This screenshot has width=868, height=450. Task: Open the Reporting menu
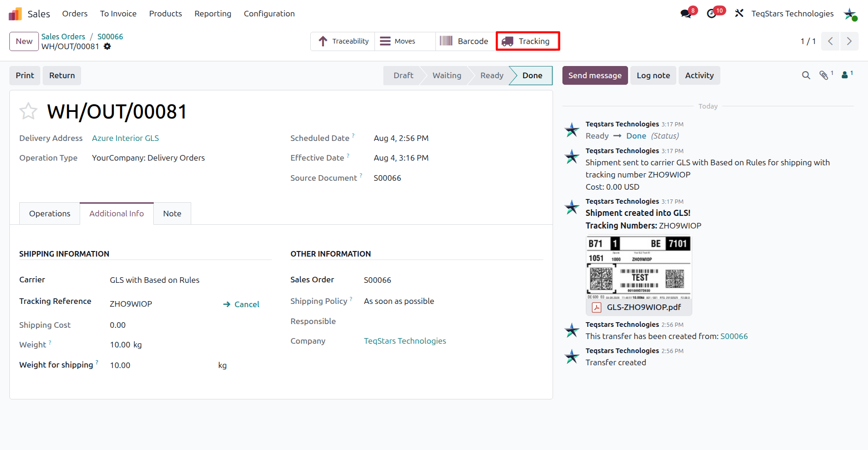tap(213, 14)
